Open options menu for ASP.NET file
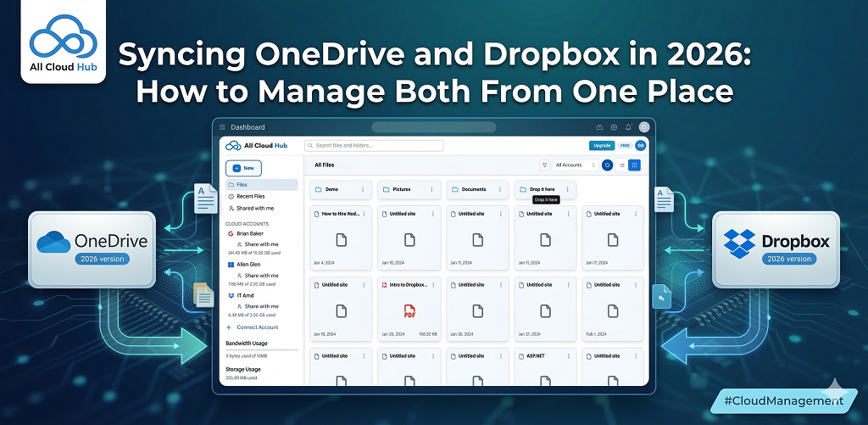The height and width of the screenshot is (425, 868). coord(569,355)
